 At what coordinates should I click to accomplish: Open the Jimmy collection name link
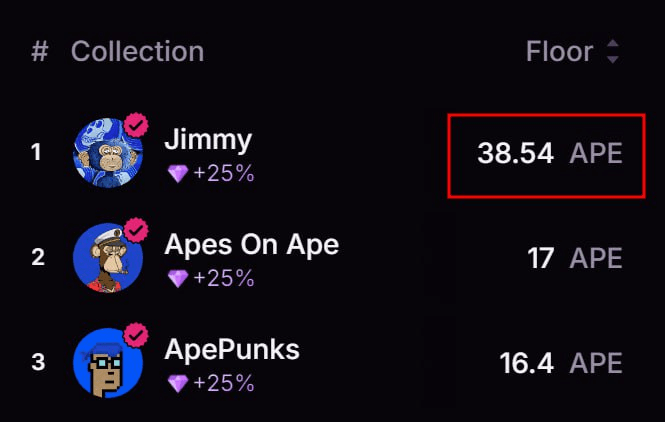tap(208, 139)
